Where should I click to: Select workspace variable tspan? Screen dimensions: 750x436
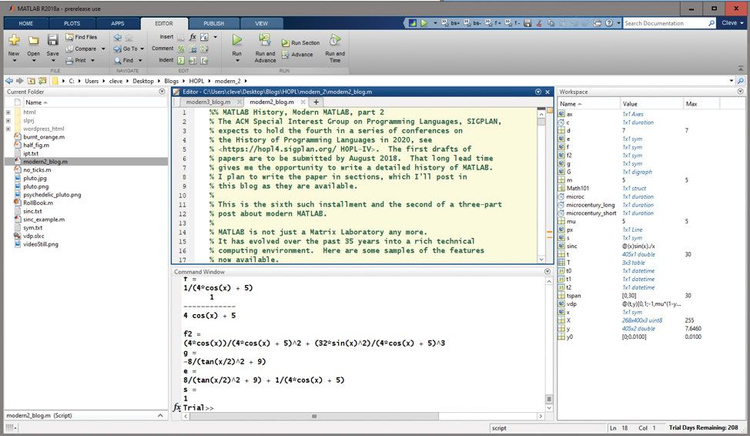(574, 295)
